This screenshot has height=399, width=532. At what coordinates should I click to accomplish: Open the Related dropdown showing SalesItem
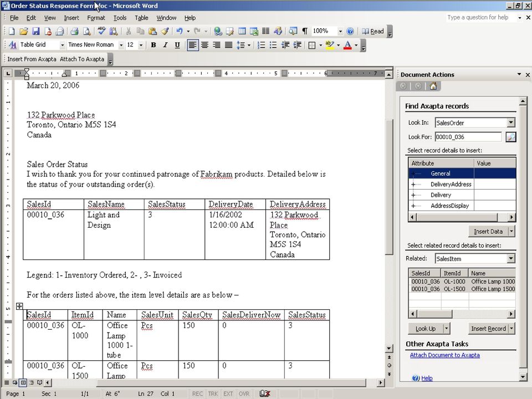click(511, 259)
